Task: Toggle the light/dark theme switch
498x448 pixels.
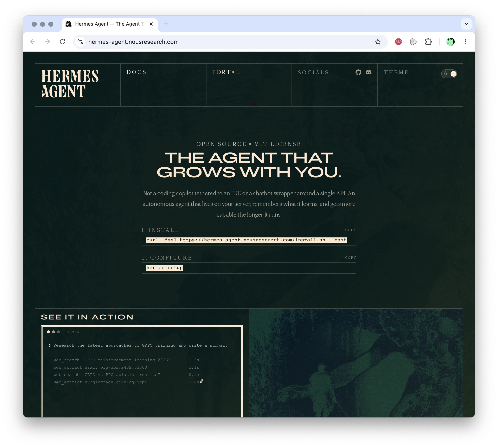Action: pyautogui.click(x=449, y=74)
